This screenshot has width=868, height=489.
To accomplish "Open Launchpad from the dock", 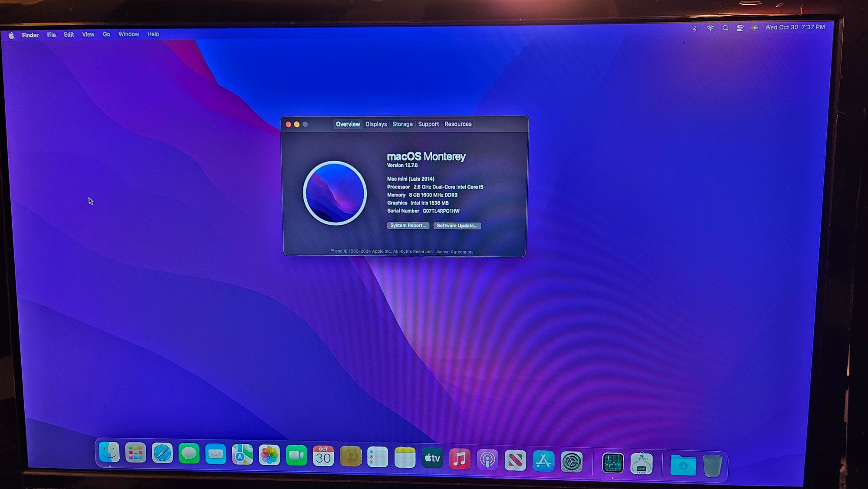I will [x=135, y=453].
